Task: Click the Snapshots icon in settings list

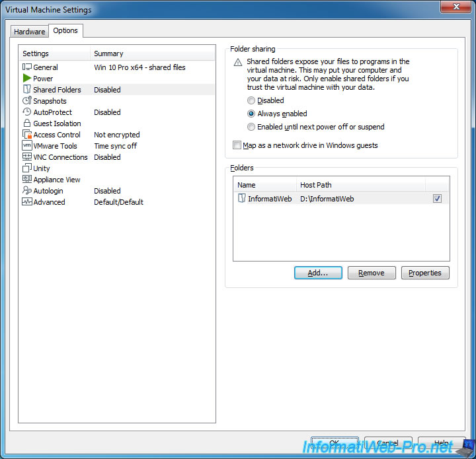Action: (x=27, y=101)
